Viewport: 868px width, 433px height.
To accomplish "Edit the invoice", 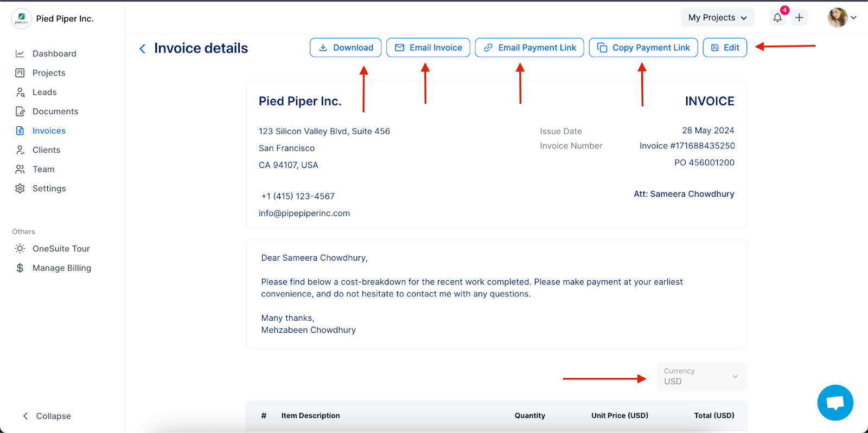I will click(x=725, y=48).
